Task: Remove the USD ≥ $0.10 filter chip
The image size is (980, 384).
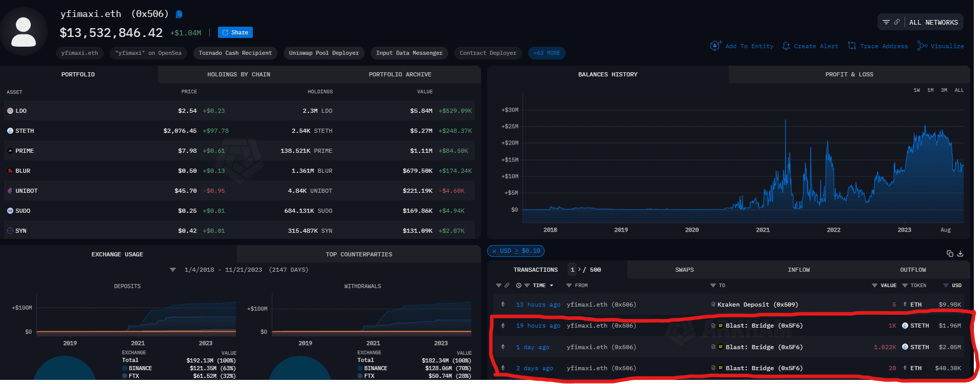Action: 494,251
